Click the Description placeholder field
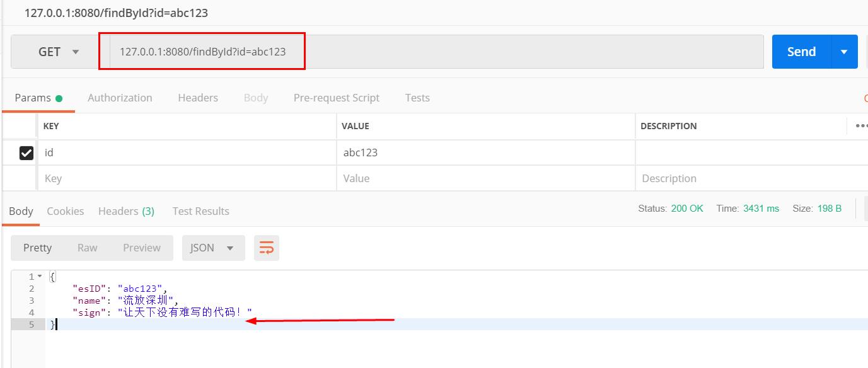 tap(751, 178)
